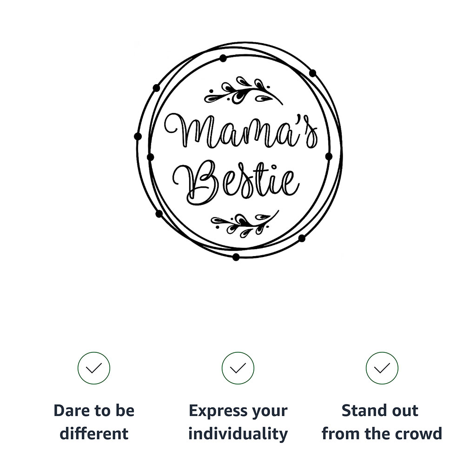Click the script word 'Bestie' in the logo

point(237,182)
